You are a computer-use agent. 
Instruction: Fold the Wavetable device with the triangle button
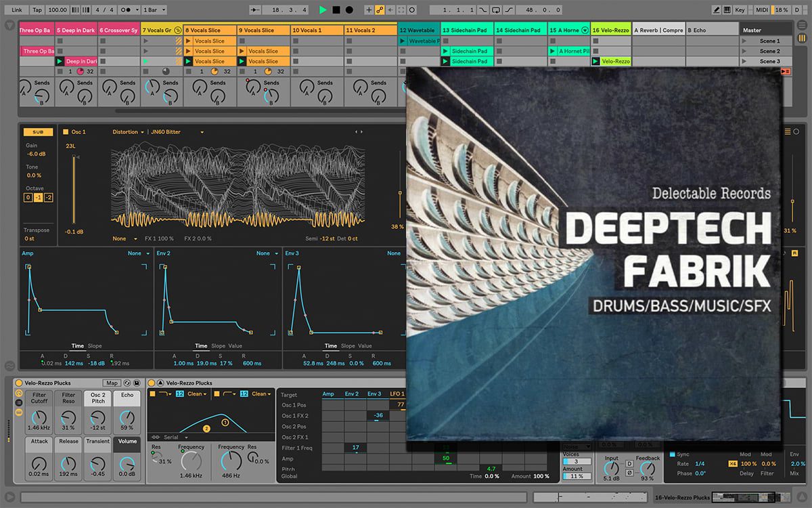click(x=160, y=383)
